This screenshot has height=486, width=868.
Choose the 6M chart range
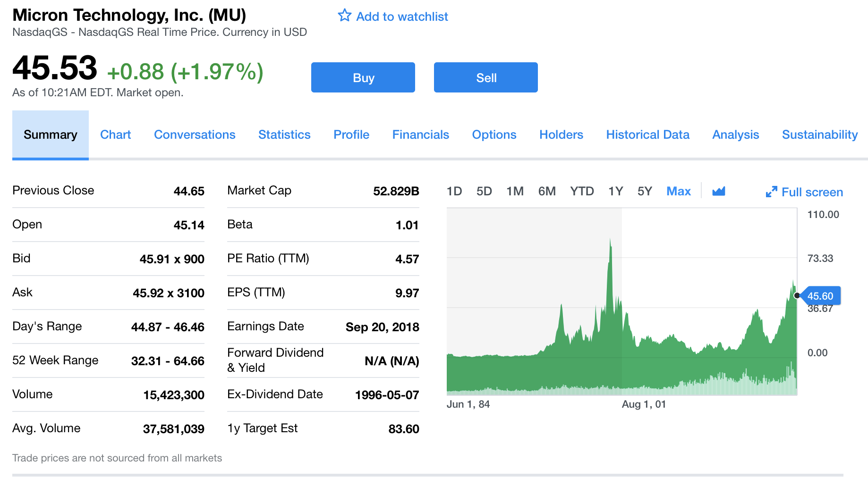pyautogui.click(x=547, y=191)
